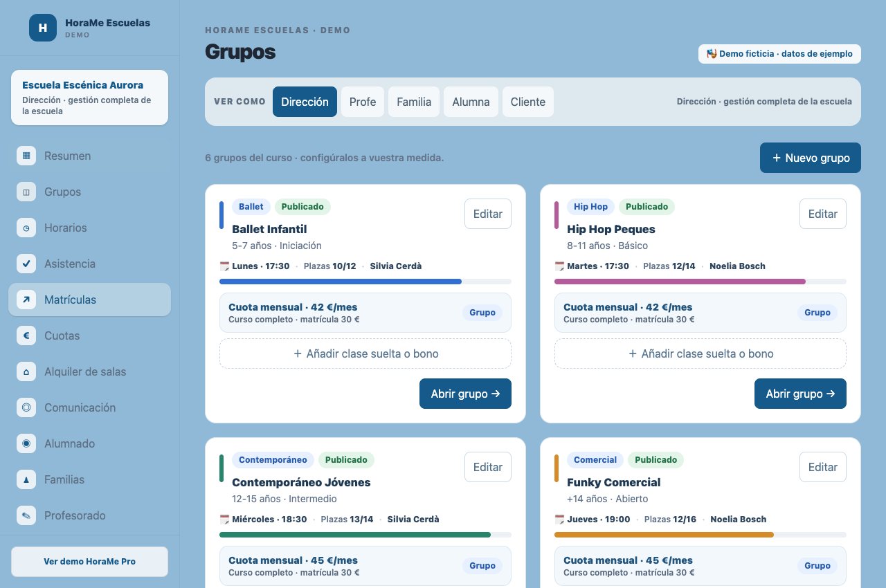Edit the Contemporáneo Jóvenes group
This screenshot has height=588, width=886.
point(488,467)
